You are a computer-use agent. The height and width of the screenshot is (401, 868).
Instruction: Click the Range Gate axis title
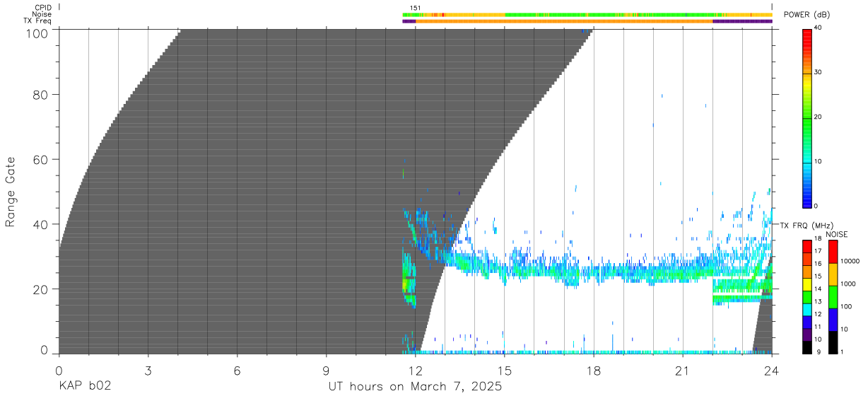tap(11, 192)
